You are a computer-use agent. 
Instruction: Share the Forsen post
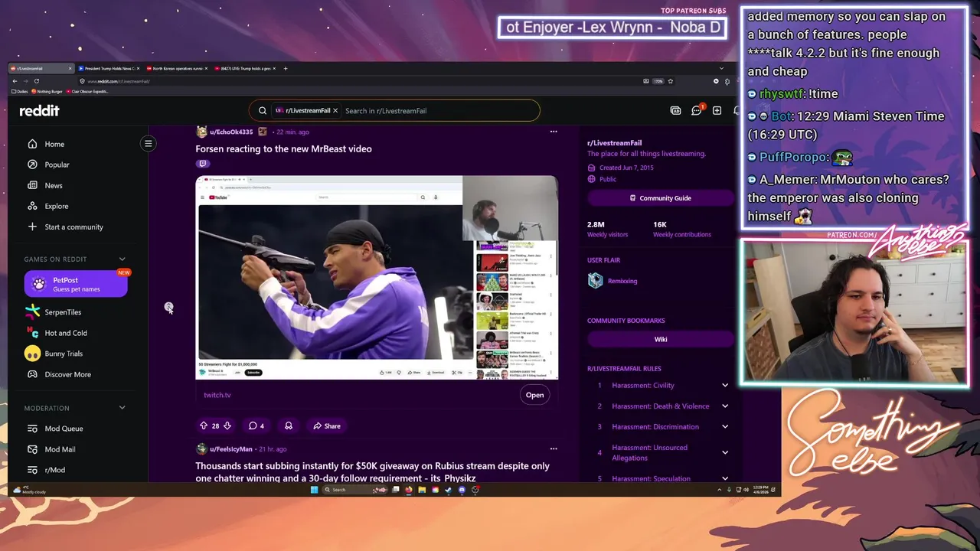[327, 425]
